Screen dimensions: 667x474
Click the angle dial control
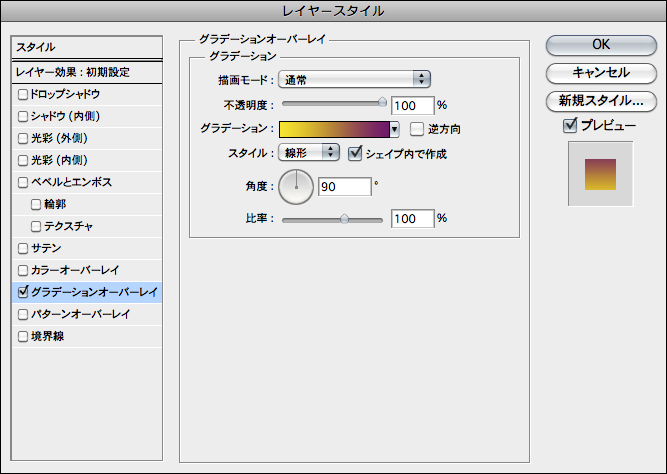tap(296, 185)
